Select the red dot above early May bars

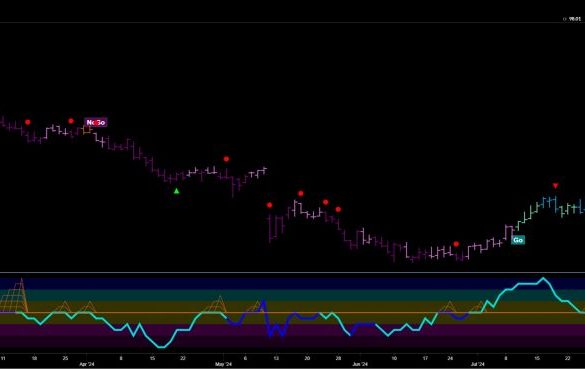pos(226,159)
